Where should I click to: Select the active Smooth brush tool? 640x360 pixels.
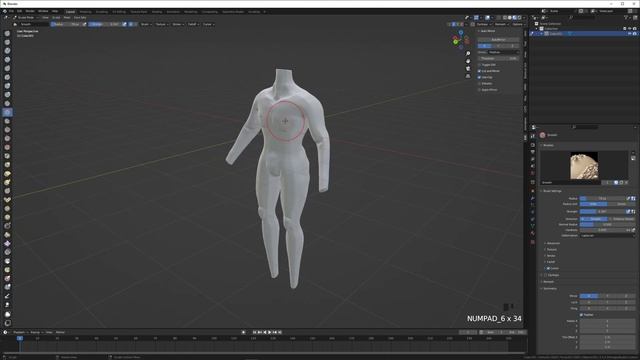(x=7, y=112)
